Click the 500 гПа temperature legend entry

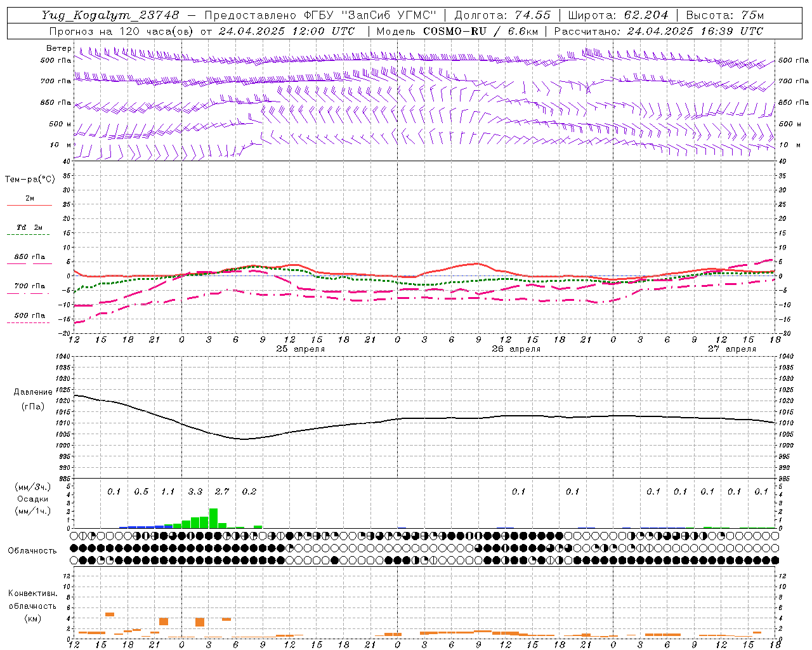pyautogui.click(x=30, y=315)
